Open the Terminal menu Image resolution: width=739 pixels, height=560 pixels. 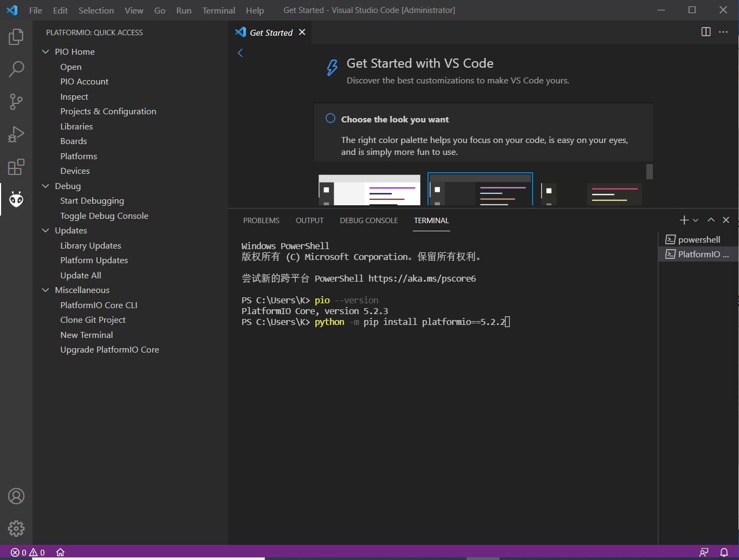click(218, 10)
